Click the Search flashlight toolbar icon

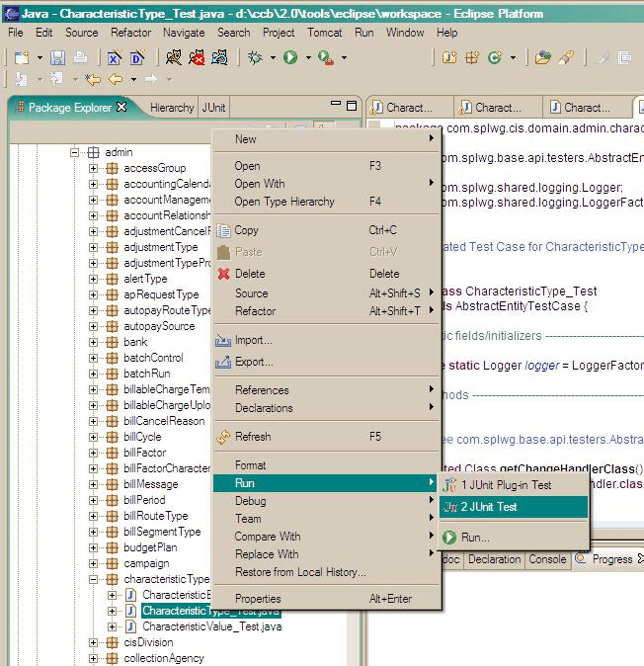click(566, 57)
